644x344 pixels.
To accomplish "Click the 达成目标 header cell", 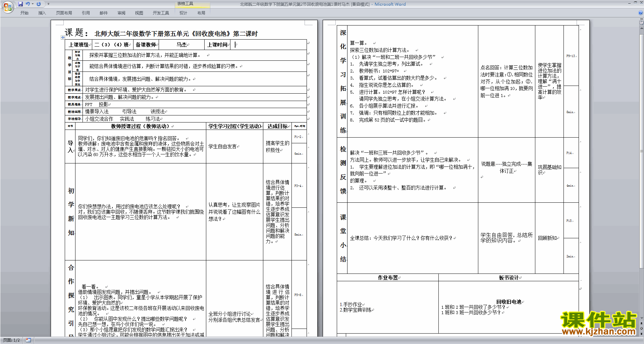I will (x=277, y=126).
